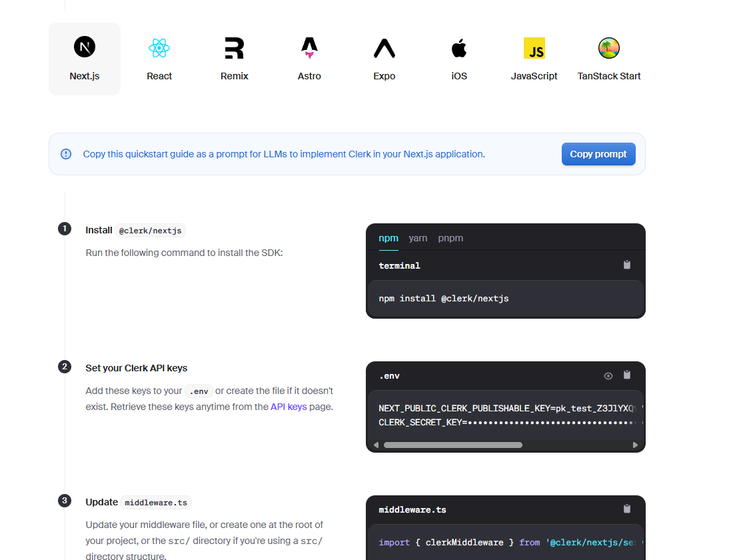Click the 'middleware.ts' code block title
729x560 pixels.
412,510
